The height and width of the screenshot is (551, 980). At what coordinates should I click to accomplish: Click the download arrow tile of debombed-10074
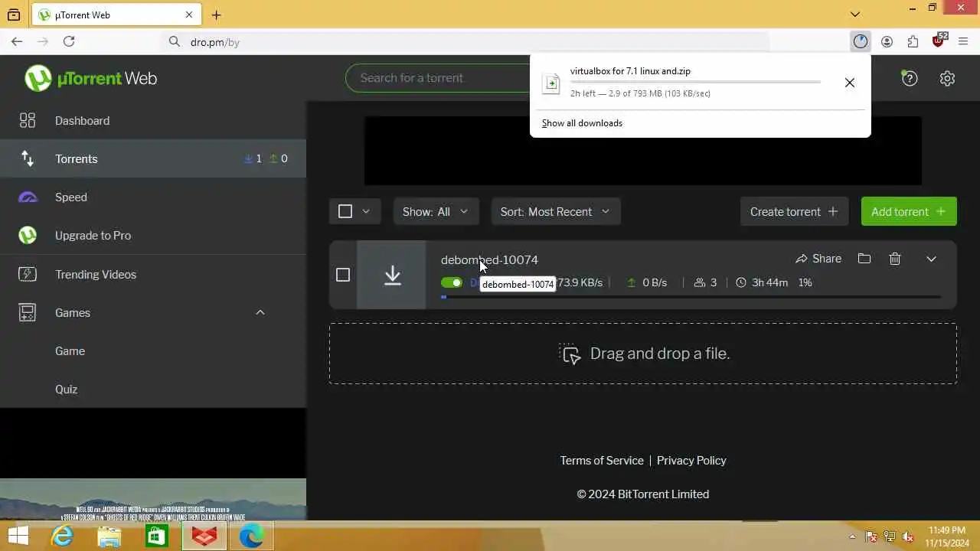coord(391,275)
